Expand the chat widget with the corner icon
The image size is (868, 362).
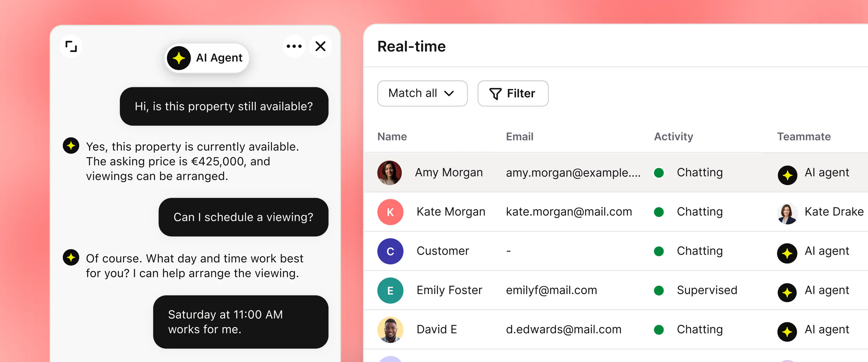pos(71,47)
